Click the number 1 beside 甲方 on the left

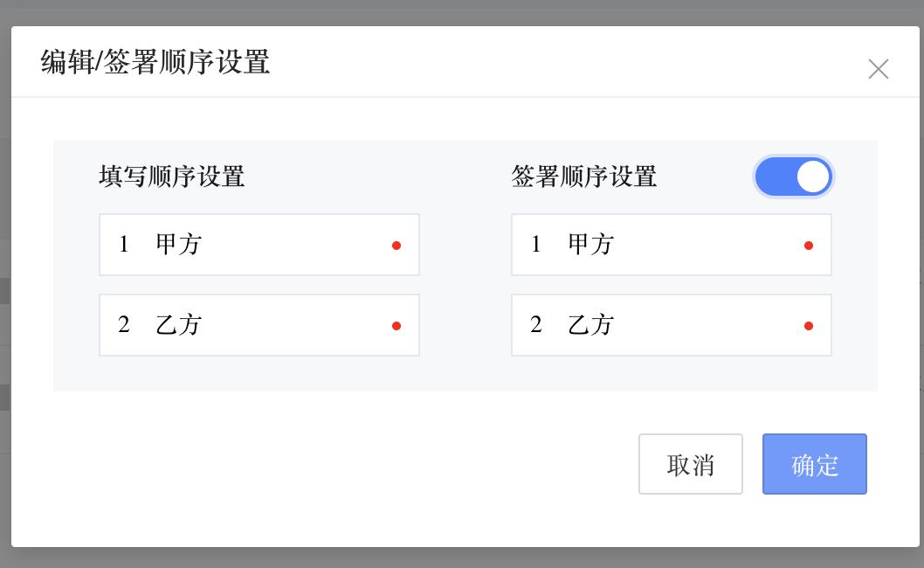coord(123,245)
